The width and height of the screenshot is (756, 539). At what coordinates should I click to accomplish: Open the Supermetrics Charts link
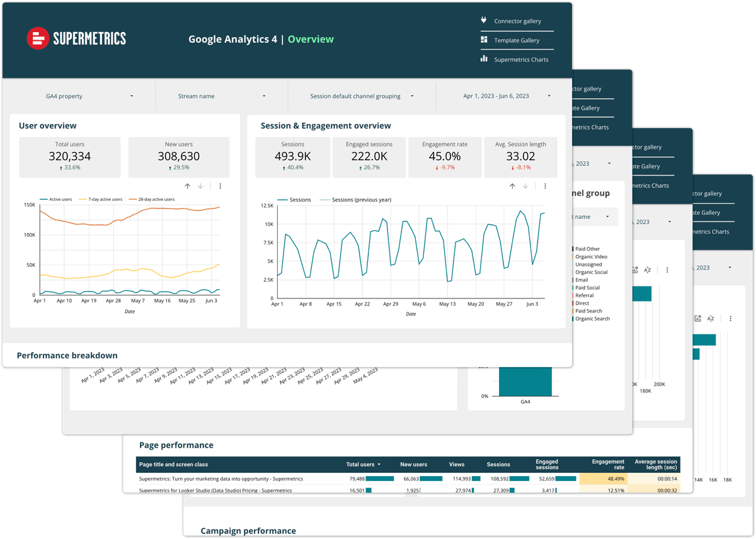coord(521,60)
